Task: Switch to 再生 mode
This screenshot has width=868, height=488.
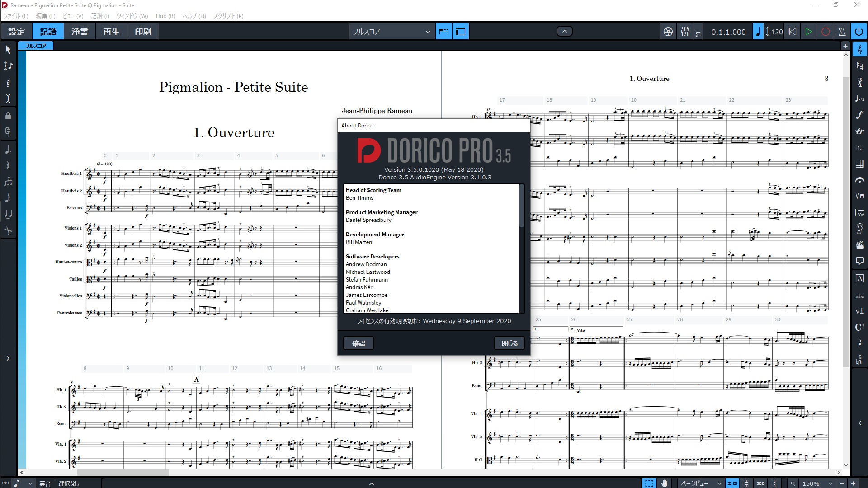Action: (111, 32)
